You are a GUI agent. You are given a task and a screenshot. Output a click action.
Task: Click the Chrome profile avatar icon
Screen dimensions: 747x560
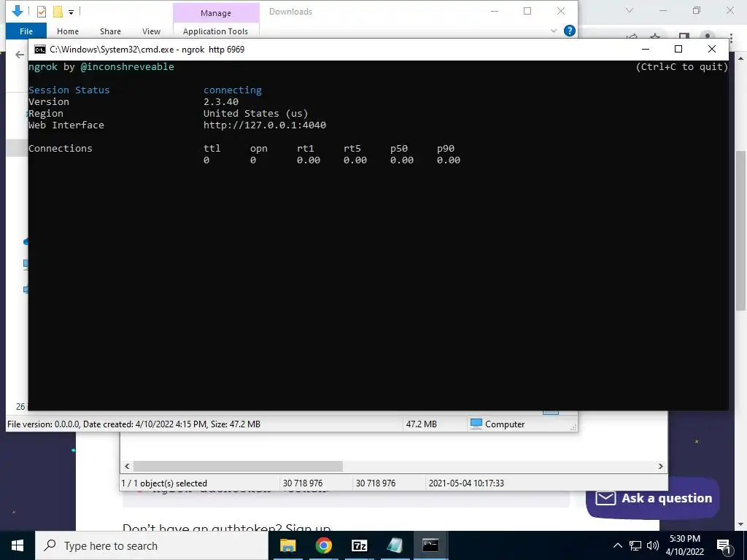coord(708,37)
